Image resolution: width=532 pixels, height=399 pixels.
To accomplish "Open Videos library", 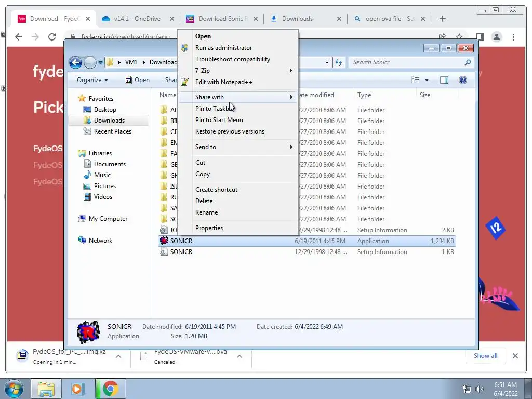I will coord(103,197).
